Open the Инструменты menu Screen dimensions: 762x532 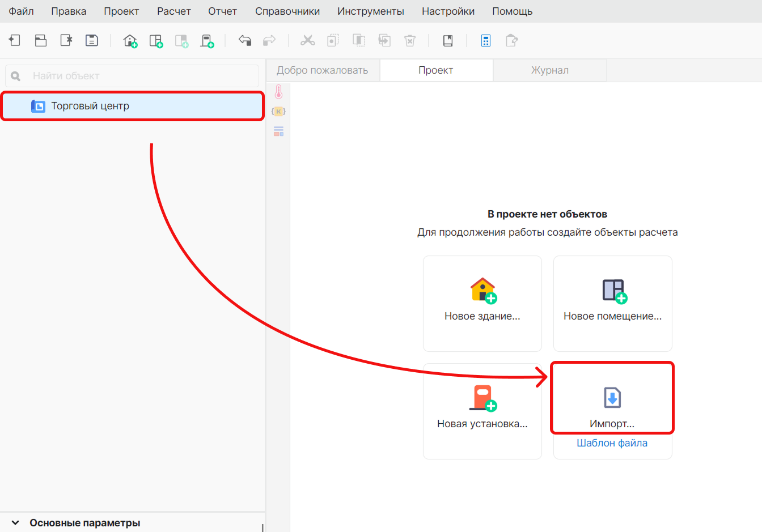[371, 11]
